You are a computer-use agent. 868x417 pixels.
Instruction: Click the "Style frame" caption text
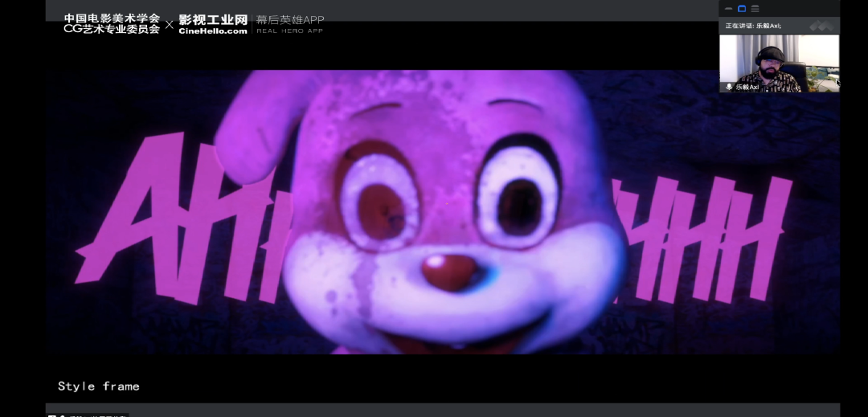pyautogui.click(x=98, y=386)
